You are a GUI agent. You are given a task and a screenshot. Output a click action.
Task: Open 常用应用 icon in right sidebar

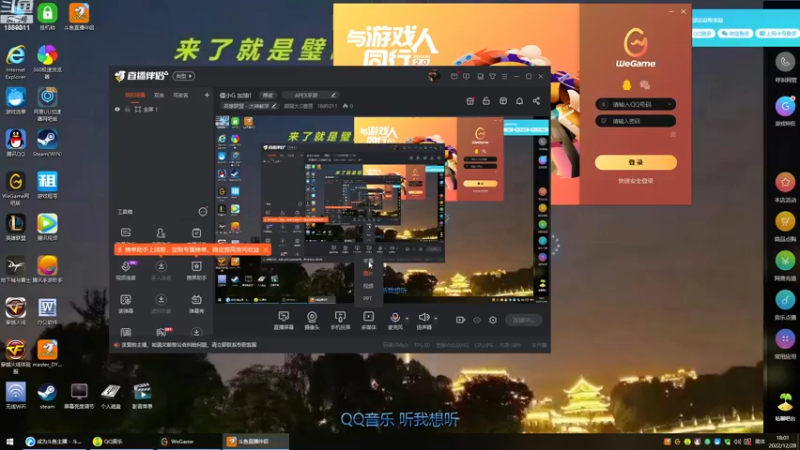click(785, 339)
